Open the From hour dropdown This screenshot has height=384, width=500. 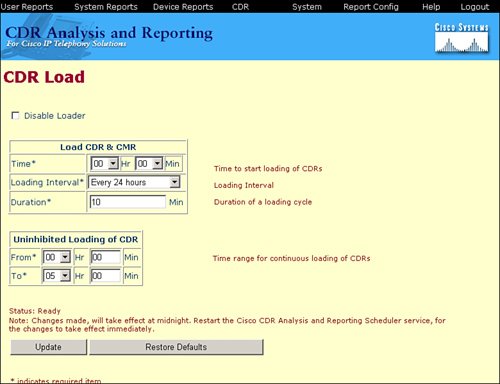pos(57,257)
